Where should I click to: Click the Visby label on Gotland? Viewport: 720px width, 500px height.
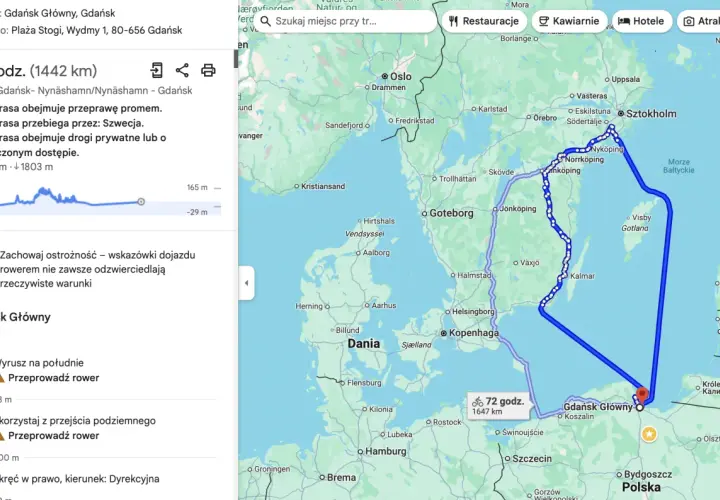click(641, 217)
